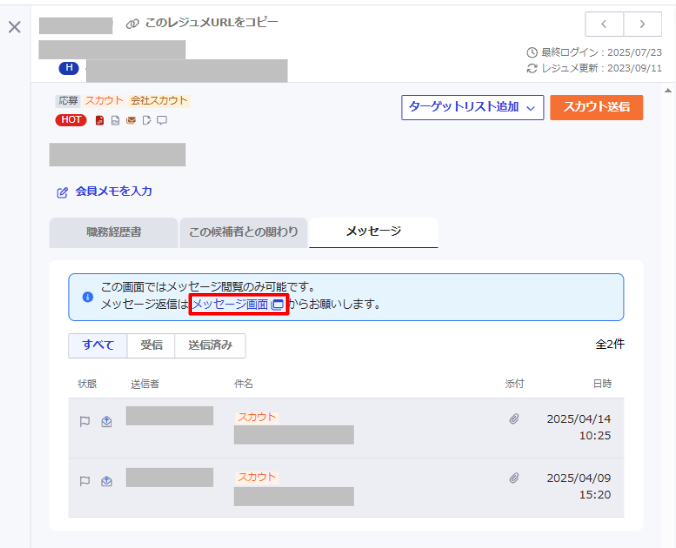The height and width of the screenshot is (548, 676).
Task: Open the ターゲットリスト追加 dropdown
Action: click(473, 107)
